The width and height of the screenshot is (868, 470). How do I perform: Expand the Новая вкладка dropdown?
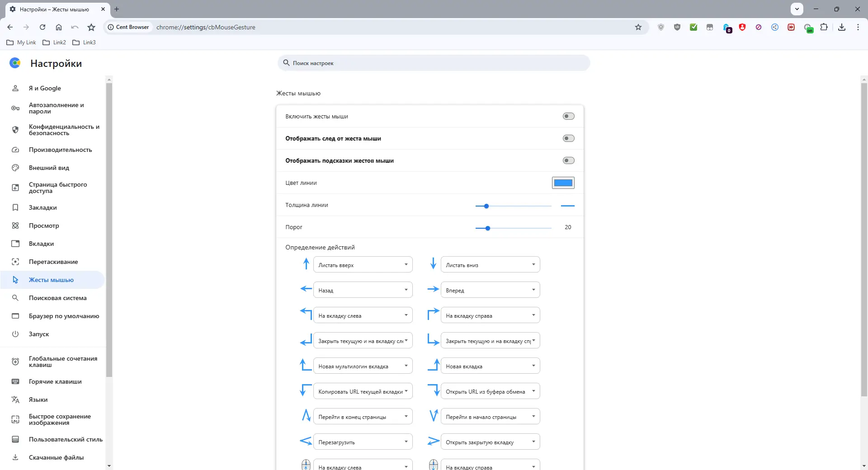(491, 366)
